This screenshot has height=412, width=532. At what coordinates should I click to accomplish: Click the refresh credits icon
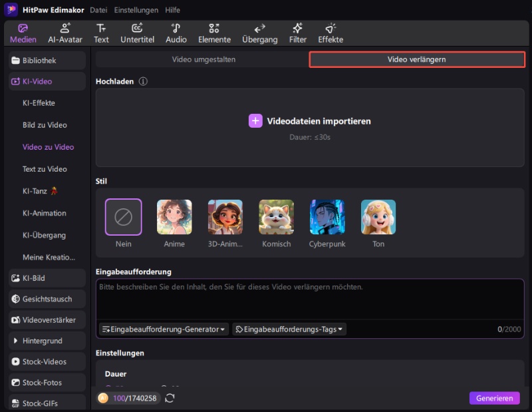point(170,398)
